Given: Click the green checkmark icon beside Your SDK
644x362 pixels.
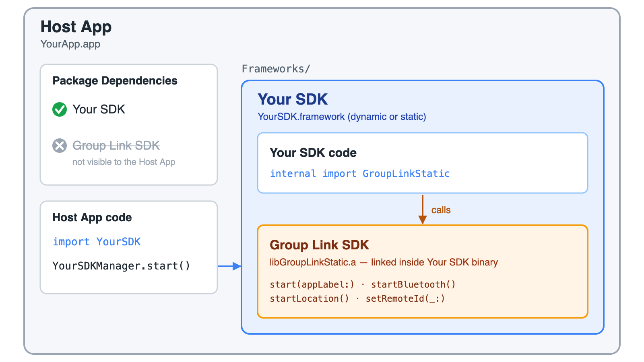Looking at the screenshot, I should coord(60,109).
